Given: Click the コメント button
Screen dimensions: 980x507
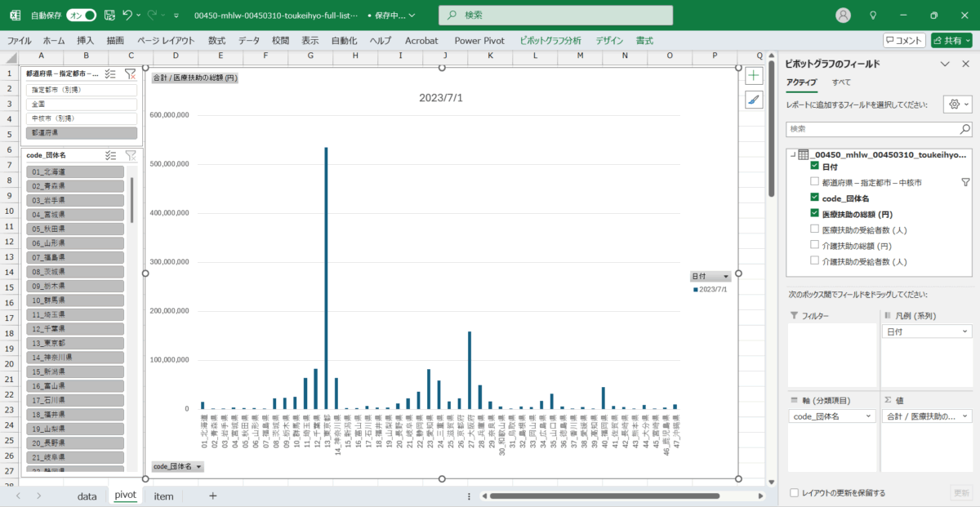Looking at the screenshot, I should click(904, 40).
